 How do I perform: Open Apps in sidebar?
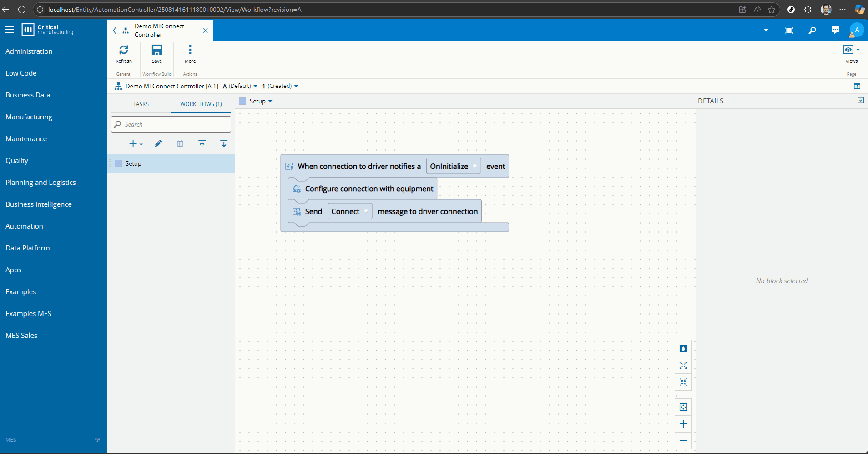(x=14, y=270)
